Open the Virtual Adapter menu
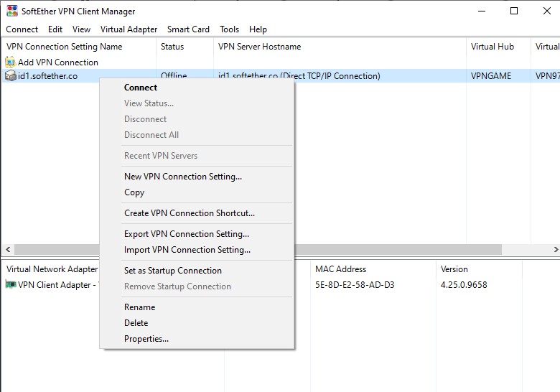The image size is (560, 392). (x=129, y=29)
